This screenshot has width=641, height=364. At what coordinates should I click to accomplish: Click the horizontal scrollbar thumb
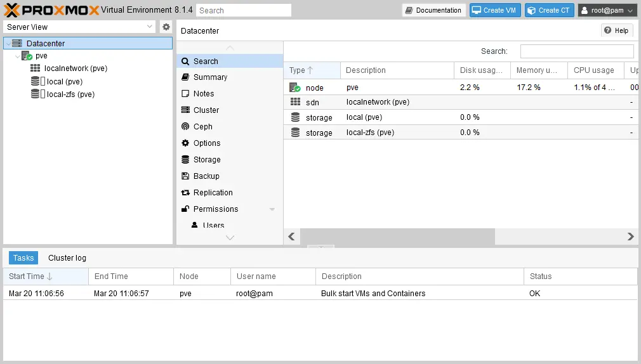(x=397, y=236)
